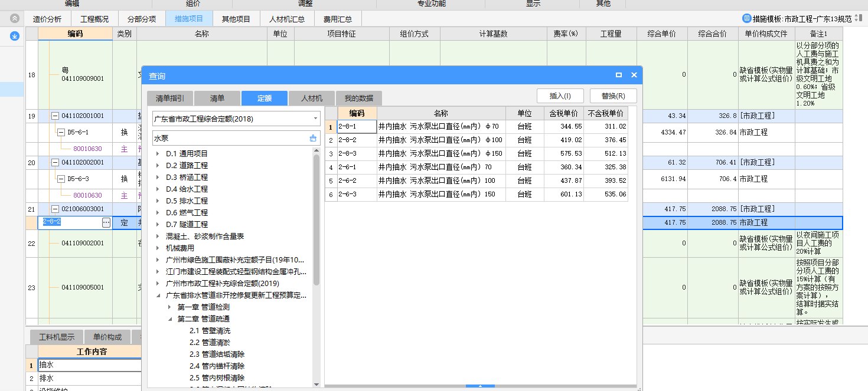Click the 备注1 column header
The image size is (868, 391).
(x=820, y=34)
